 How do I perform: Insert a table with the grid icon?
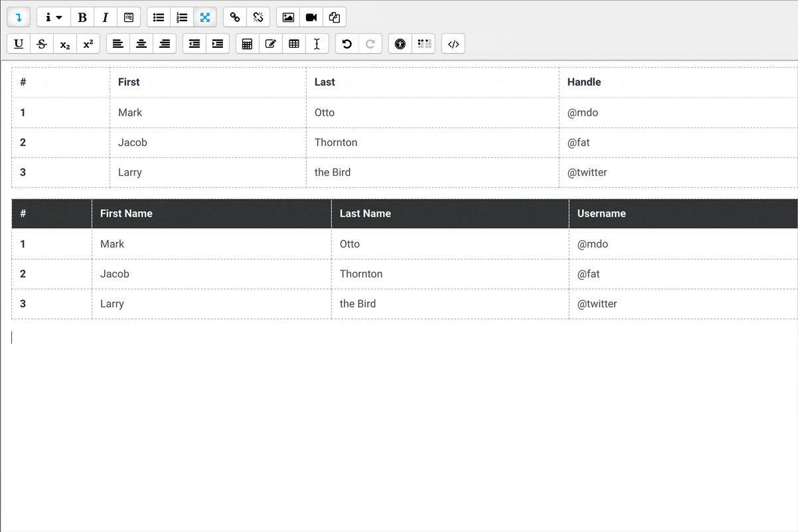click(294, 44)
